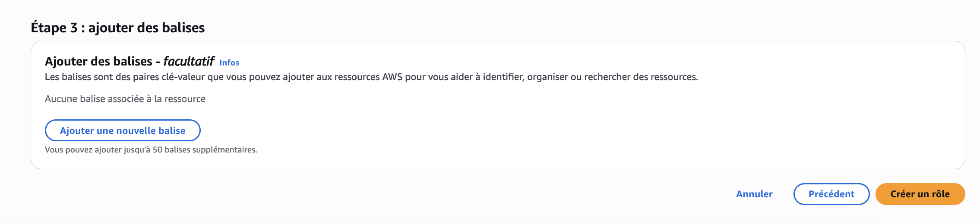Open tag help via the blue Infos link
The image size is (980, 224).
[229, 63]
